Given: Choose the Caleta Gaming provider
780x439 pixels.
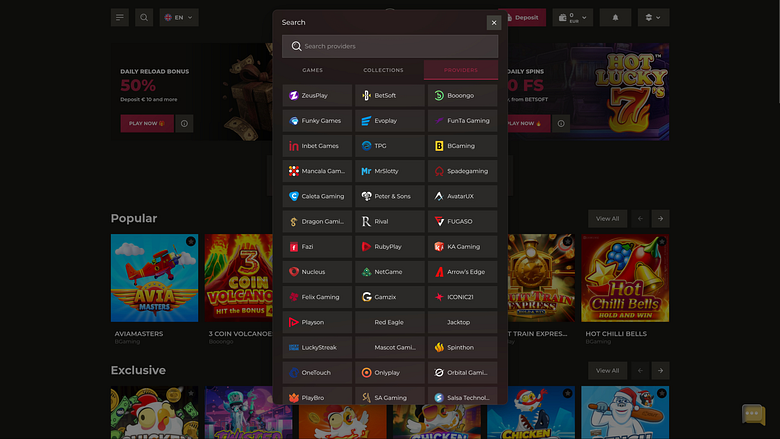Looking at the screenshot, I should [x=317, y=196].
